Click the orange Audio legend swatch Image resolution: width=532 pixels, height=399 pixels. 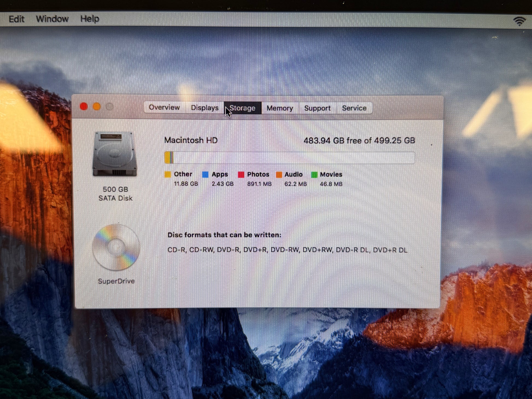279,175
